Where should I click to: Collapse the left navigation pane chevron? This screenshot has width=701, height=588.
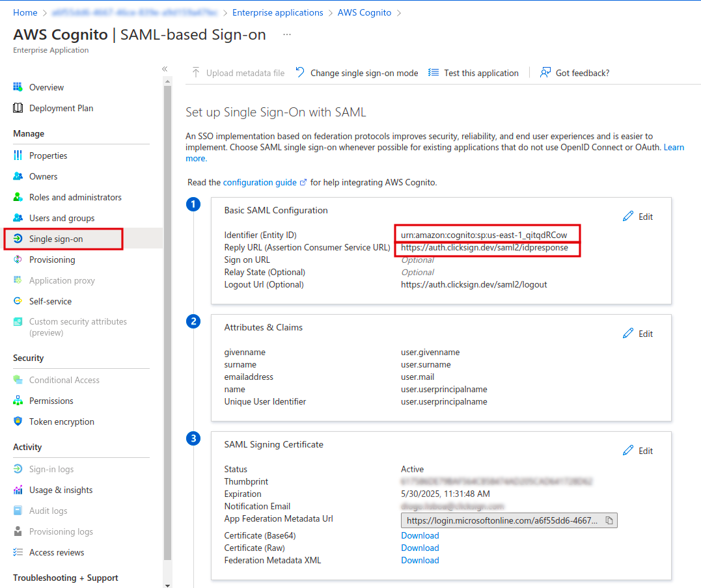coord(165,69)
